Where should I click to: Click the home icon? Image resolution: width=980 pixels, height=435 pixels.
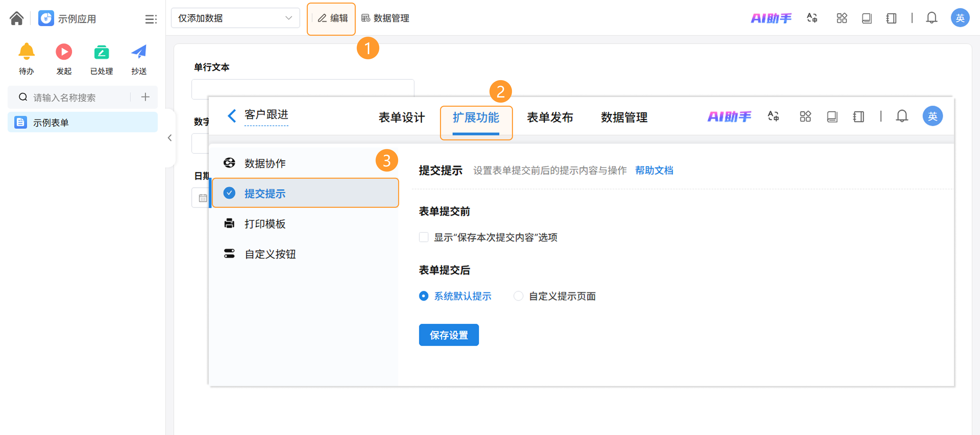pos(16,18)
